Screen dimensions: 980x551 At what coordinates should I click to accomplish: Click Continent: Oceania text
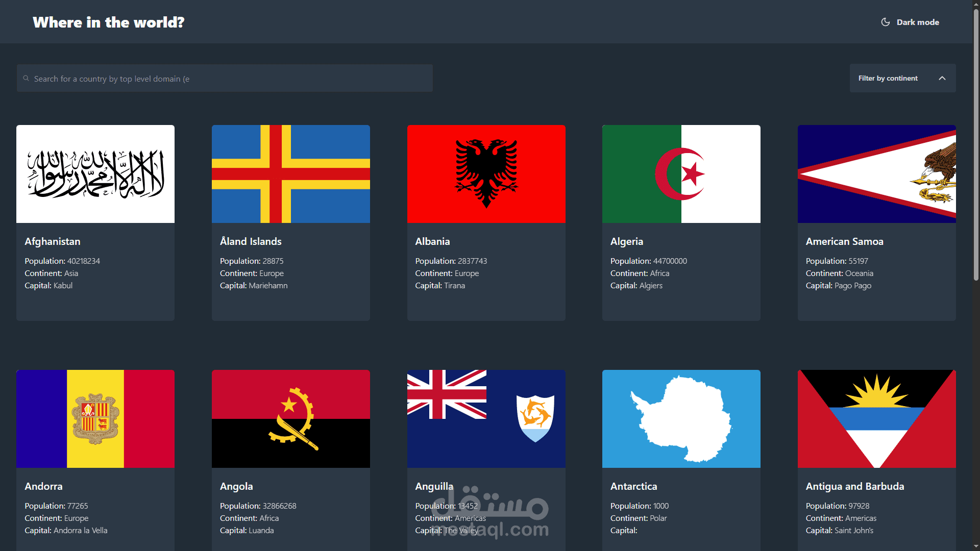840,273
